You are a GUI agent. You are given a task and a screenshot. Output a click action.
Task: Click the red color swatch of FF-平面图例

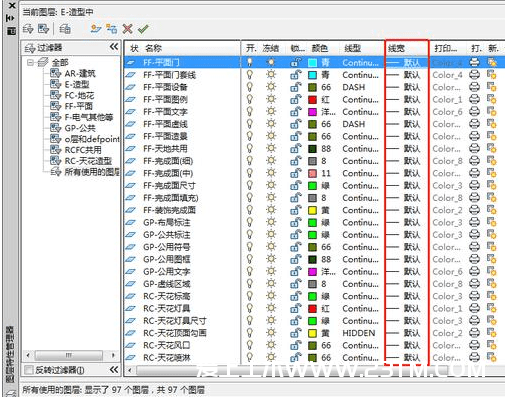pyautogui.click(x=312, y=100)
